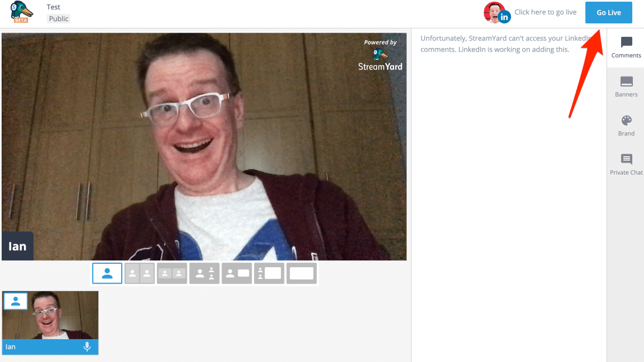Select the person with screen share layout

237,273
